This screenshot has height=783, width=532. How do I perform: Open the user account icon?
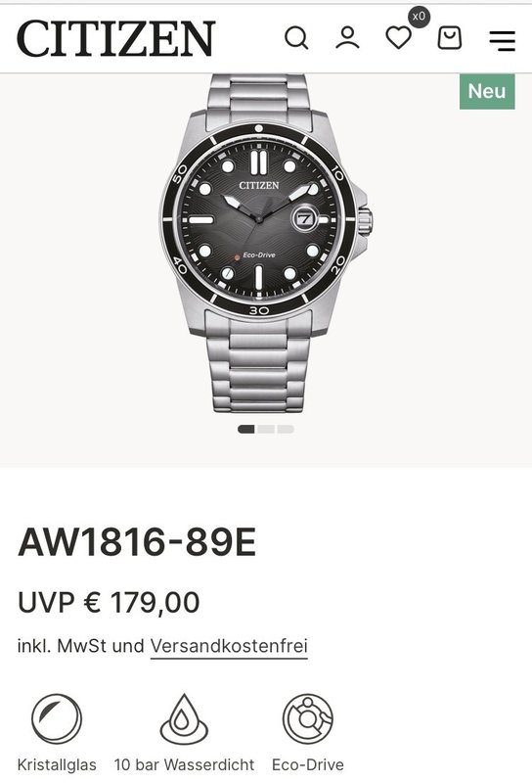[x=347, y=38]
